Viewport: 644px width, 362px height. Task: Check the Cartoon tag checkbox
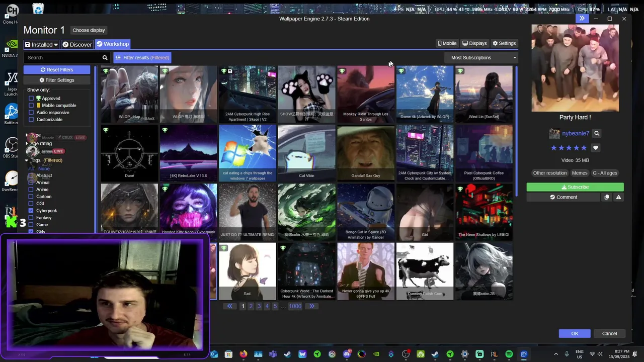(x=31, y=197)
